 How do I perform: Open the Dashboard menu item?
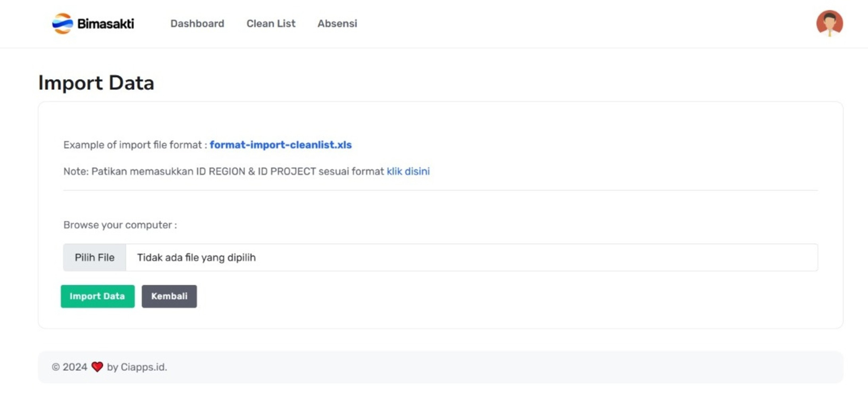tap(197, 24)
